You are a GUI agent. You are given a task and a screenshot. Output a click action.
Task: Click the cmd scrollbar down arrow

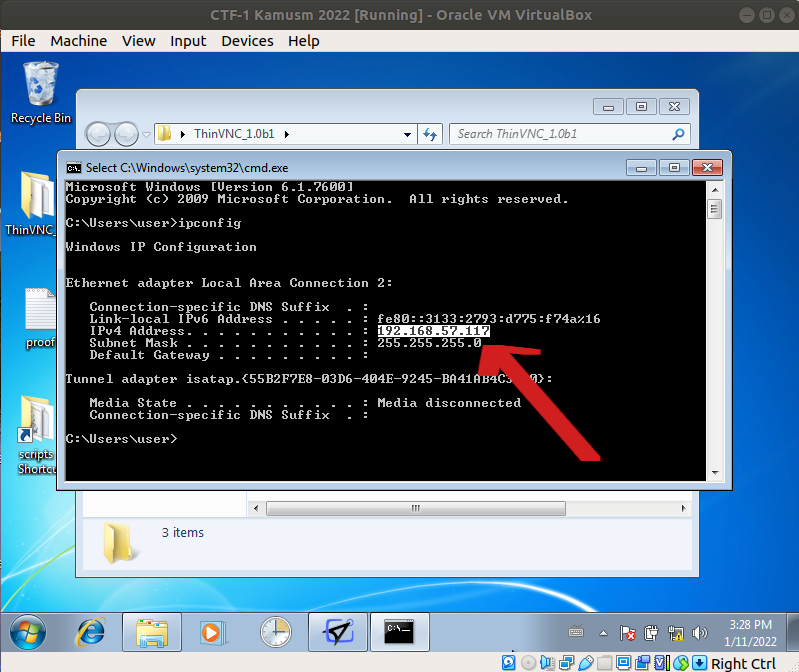715,472
